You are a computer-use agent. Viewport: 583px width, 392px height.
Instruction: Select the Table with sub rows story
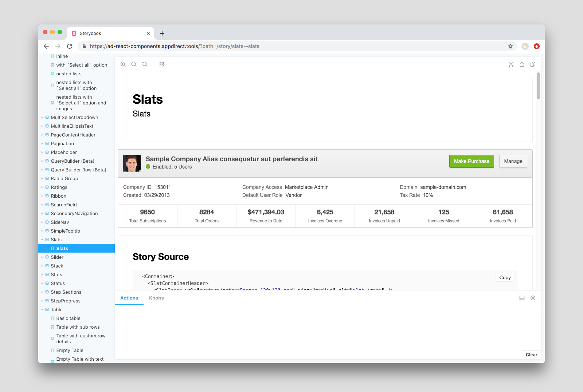pyautogui.click(x=78, y=327)
